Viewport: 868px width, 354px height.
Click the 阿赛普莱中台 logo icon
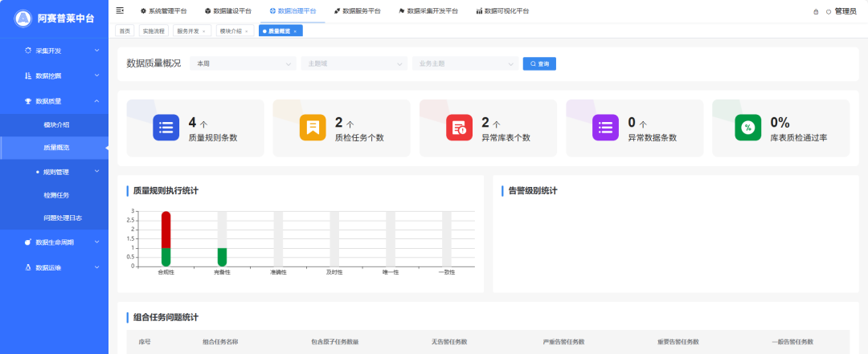[x=23, y=19]
